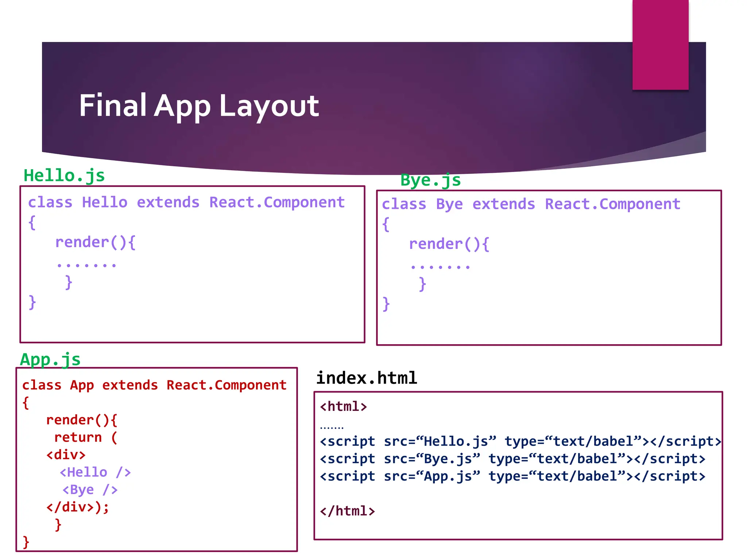Click the opening '<html>' tag
This screenshot has height=560, width=747.
(343, 406)
